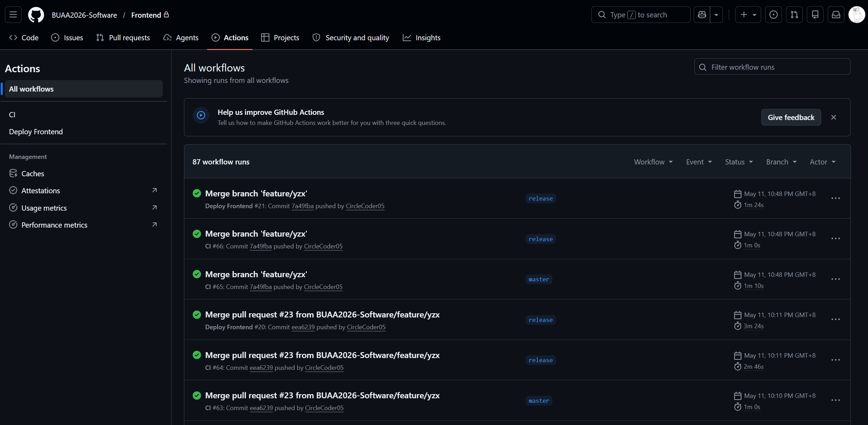Open Usage metrics under Management
The height and width of the screenshot is (425, 868).
84,208
